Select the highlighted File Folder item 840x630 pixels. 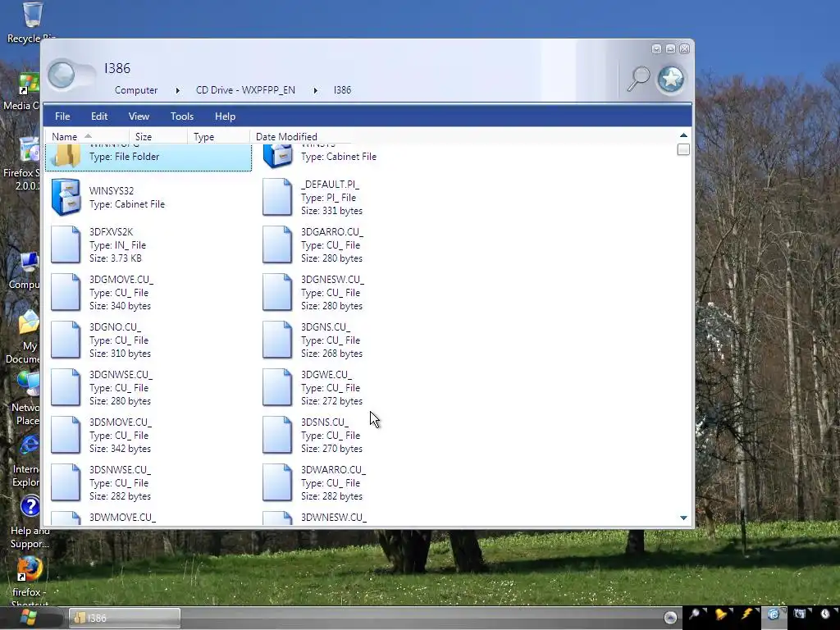click(148, 157)
